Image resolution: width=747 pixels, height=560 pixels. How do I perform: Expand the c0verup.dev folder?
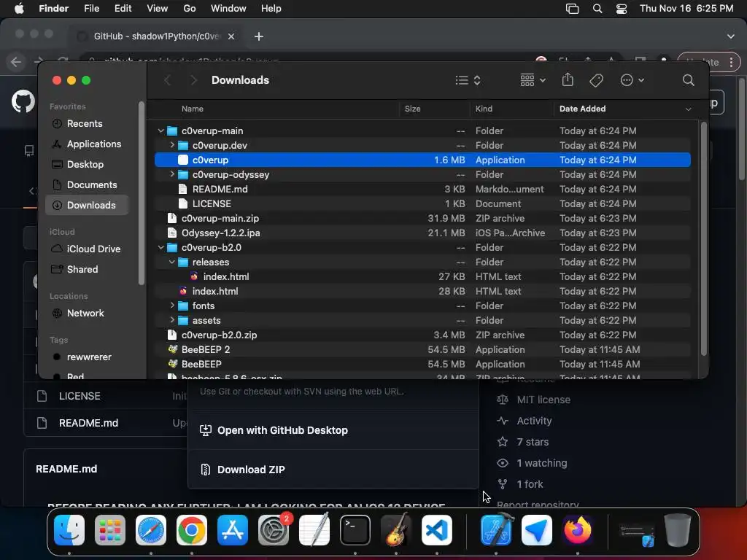[x=172, y=145]
